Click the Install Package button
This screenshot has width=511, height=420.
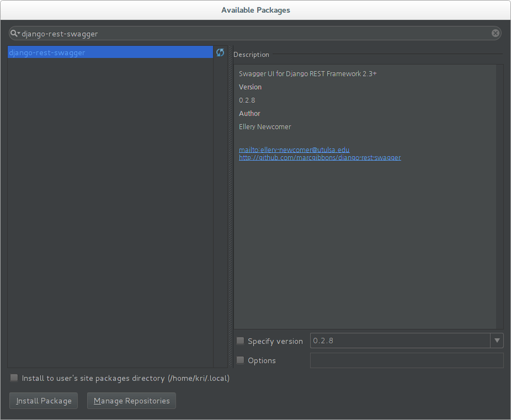click(44, 401)
